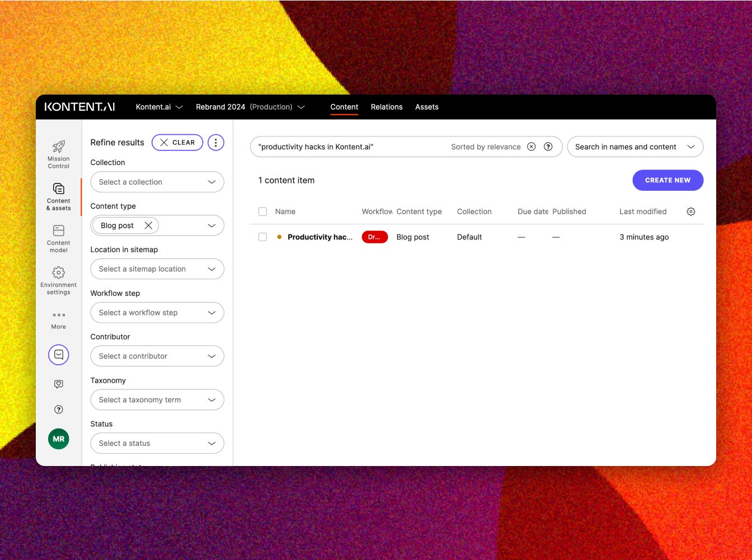Open the help question mark in sidebar
The image size is (752, 560).
pyautogui.click(x=59, y=410)
